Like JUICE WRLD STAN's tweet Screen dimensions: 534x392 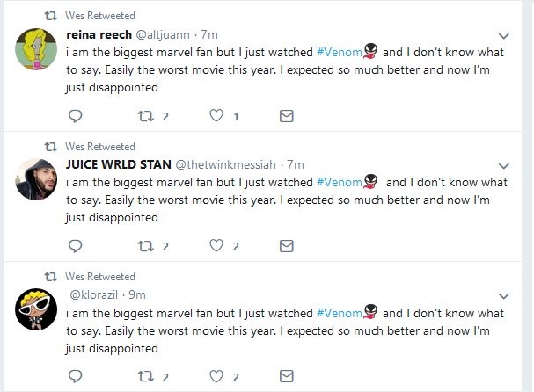pyautogui.click(x=215, y=246)
